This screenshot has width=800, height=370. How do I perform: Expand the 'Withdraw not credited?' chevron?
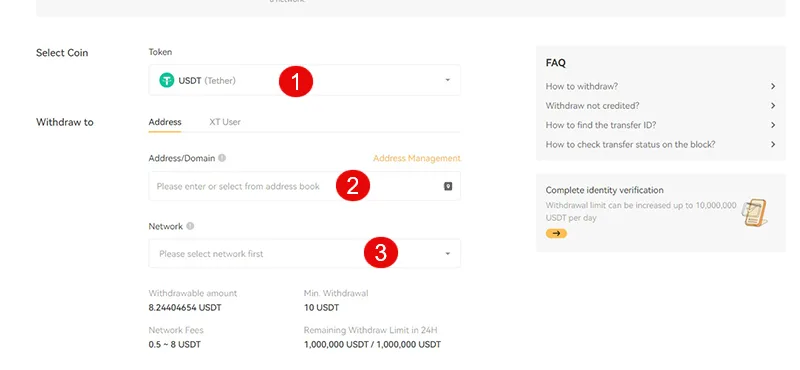(773, 106)
